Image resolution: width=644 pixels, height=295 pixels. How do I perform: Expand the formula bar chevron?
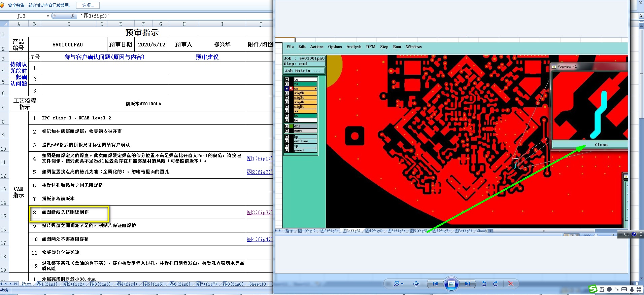[x=641, y=16]
